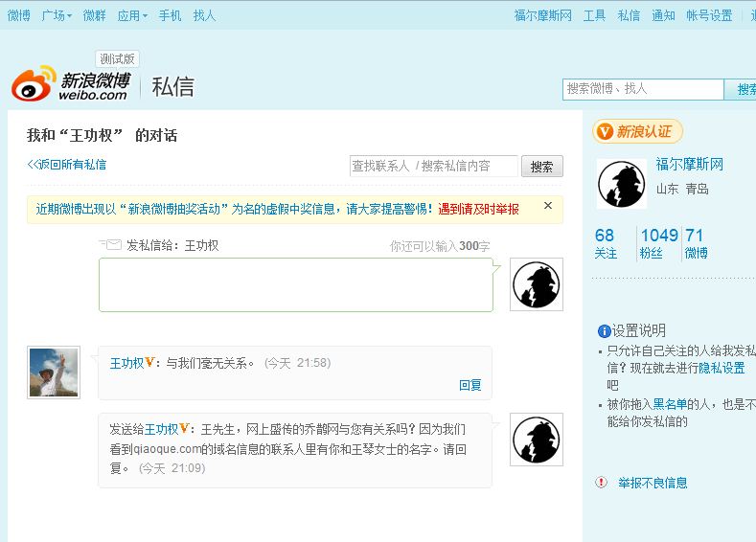This screenshot has width=756, height=542.
Task: Click 遇到请及时举报 red link
Action: (478, 209)
